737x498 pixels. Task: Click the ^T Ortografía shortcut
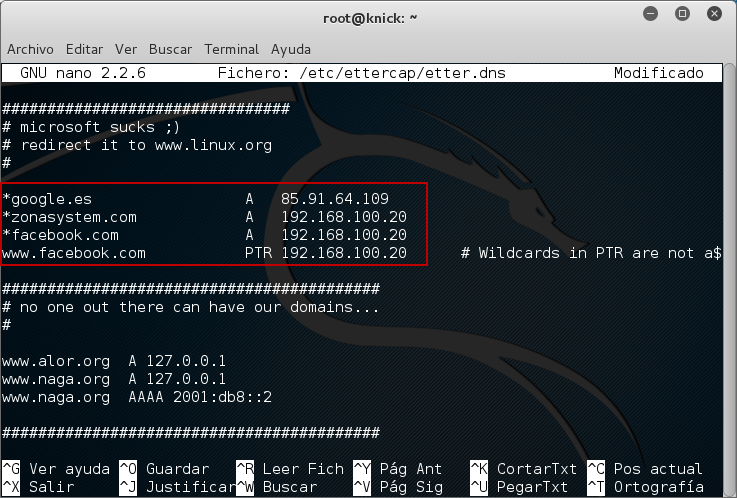coord(645,487)
